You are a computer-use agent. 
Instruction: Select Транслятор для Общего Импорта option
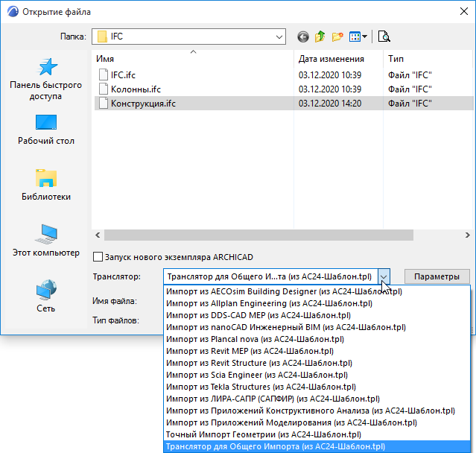(317, 446)
